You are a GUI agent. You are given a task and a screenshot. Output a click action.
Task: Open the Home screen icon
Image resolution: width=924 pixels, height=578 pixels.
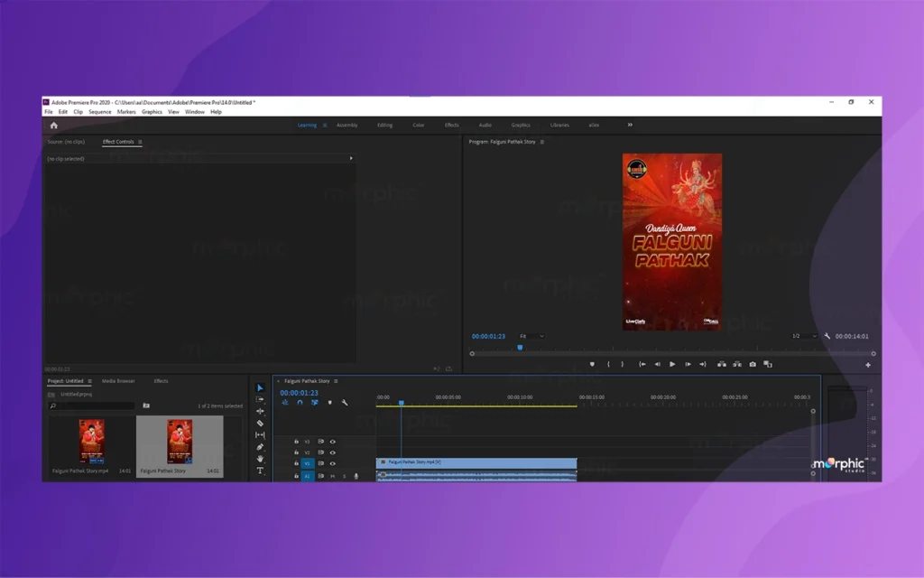pos(53,125)
